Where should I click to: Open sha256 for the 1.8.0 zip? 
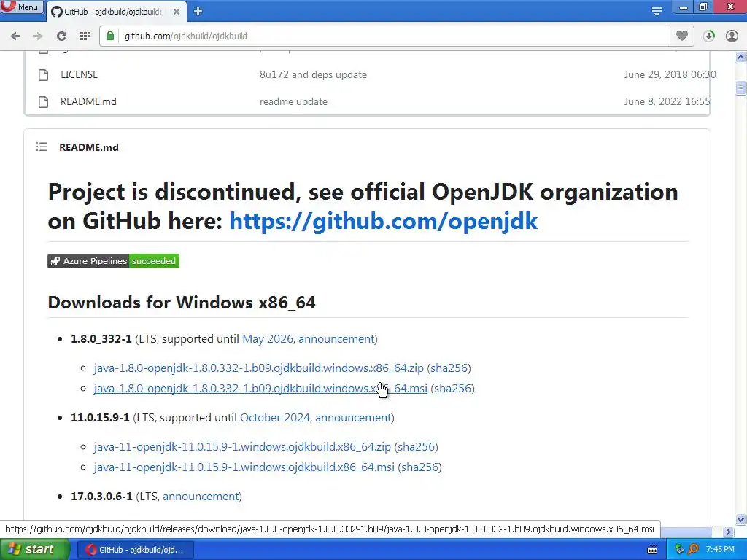[449, 368]
